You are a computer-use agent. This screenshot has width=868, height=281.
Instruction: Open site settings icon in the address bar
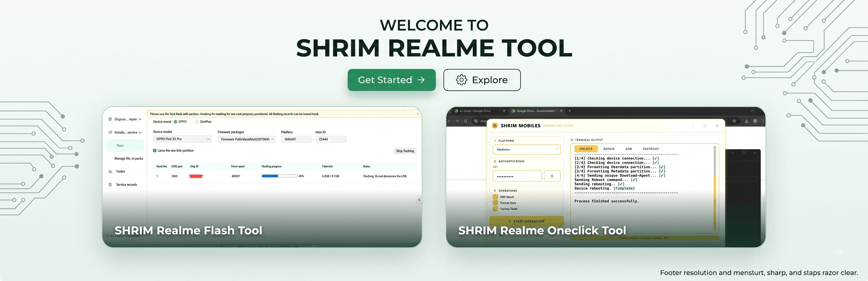[x=476, y=121]
